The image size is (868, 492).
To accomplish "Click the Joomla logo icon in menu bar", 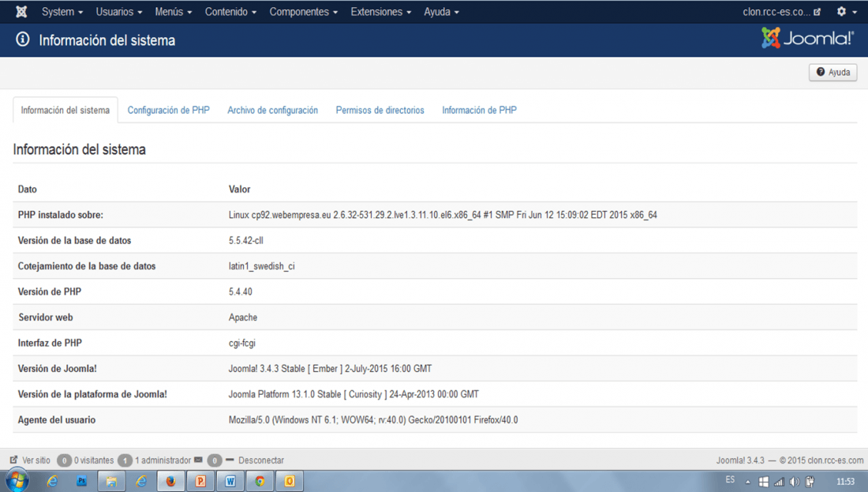I will pos(21,12).
